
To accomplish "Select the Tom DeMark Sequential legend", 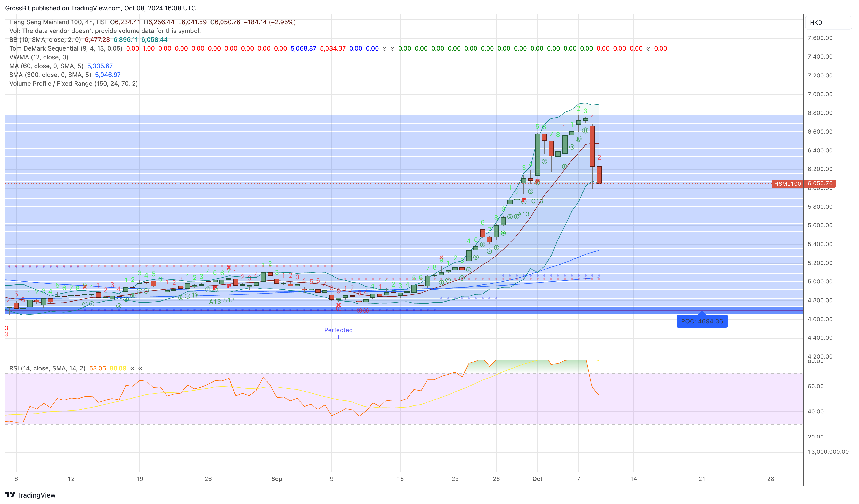I will pyautogui.click(x=66, y=48).
